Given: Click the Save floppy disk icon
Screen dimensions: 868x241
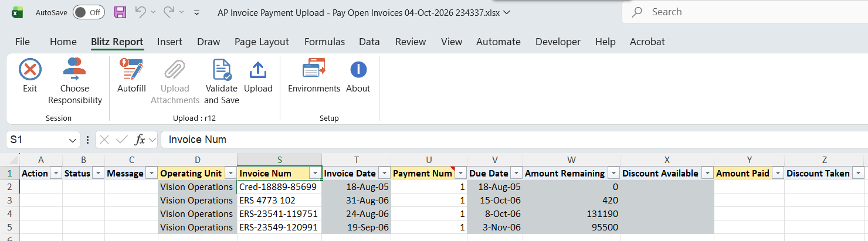Looking at the screenshot, I should (x=120, y=12).
